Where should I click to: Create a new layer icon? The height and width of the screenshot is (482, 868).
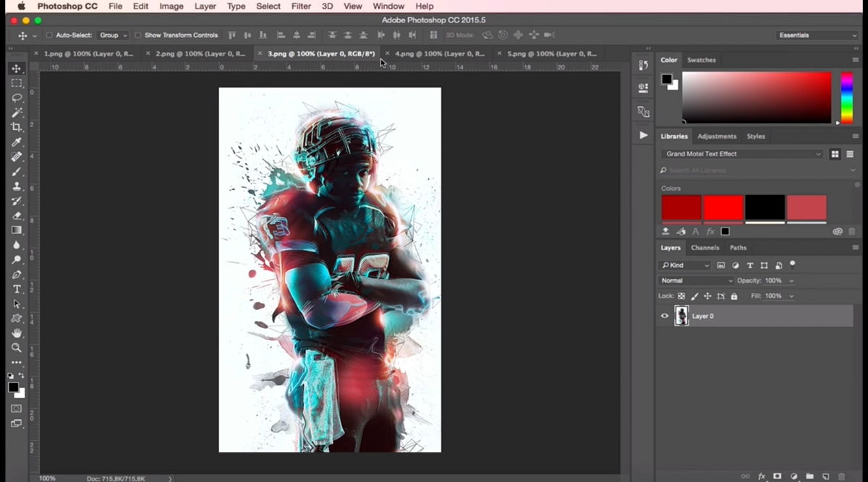pos(825,476)
